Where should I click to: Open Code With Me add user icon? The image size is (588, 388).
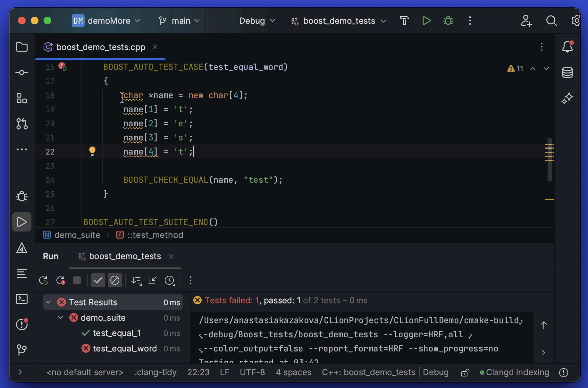[526, 21]
